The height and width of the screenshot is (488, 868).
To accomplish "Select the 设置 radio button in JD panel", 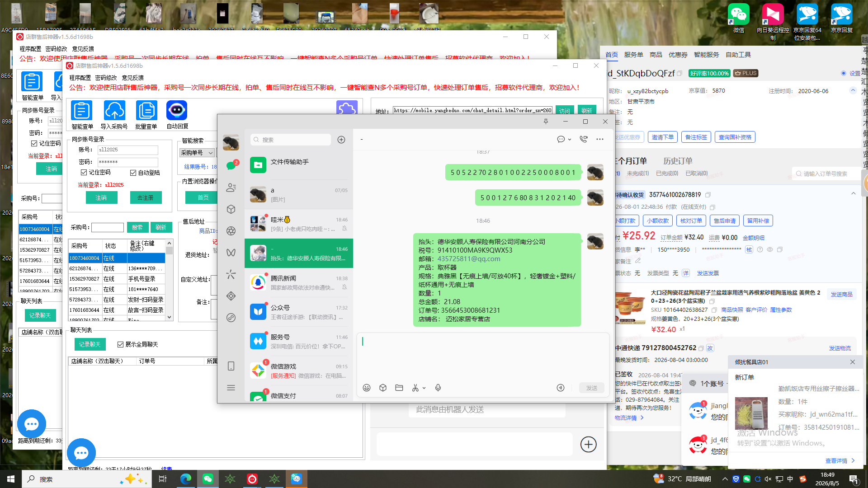I will tap(844, 73).
